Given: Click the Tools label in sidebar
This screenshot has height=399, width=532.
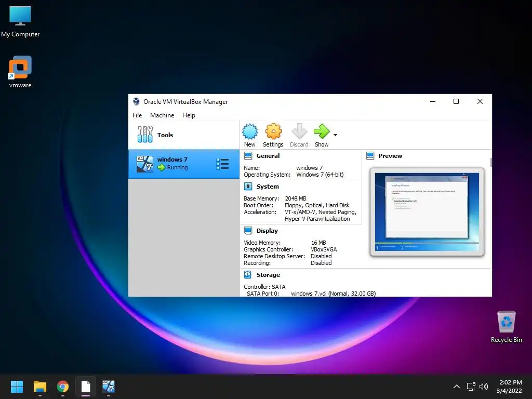Looking at the screenshot, I should 165,135.
